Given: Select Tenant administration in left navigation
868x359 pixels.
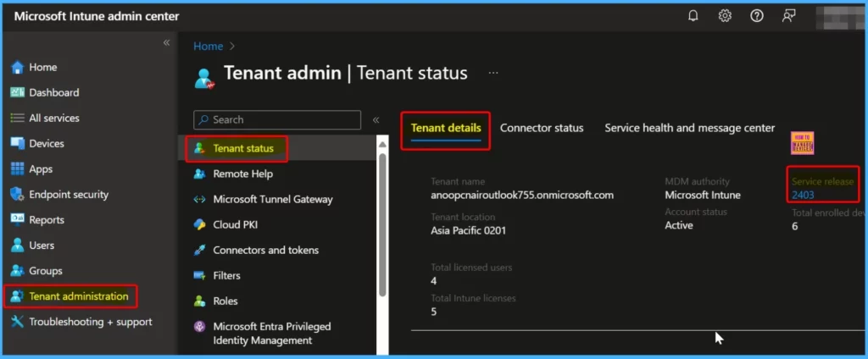Looking at the screenshot, I should [79, 296].
